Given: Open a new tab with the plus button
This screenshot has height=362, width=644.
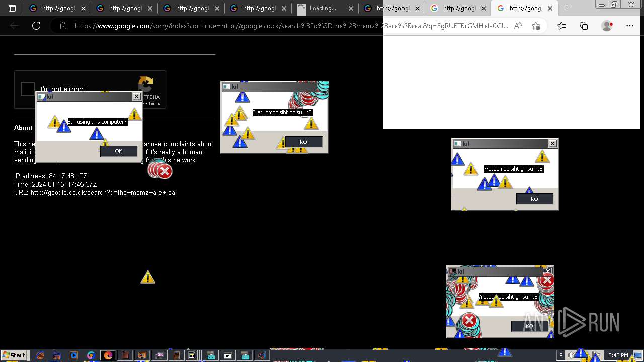Looking at the screenshot, I should (567, 8).
